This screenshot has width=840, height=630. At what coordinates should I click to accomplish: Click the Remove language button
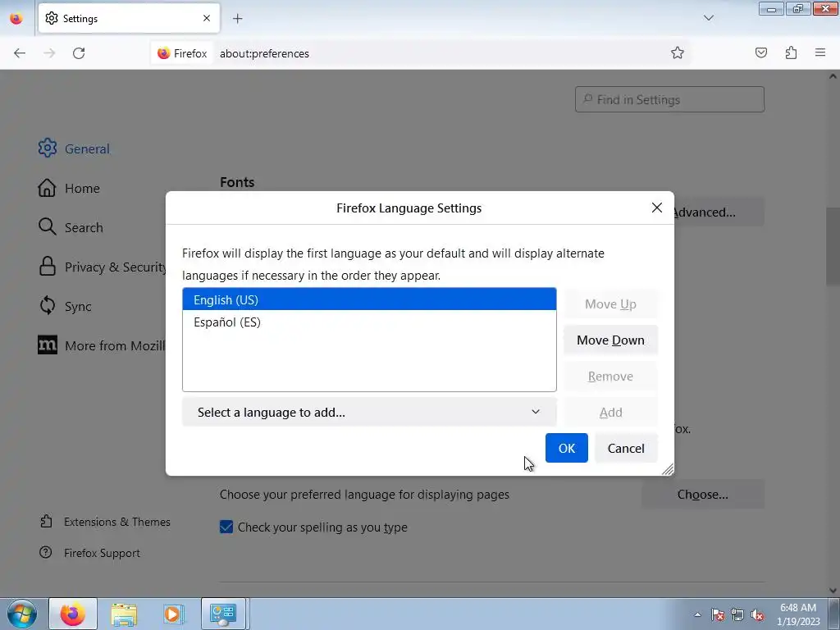[x=610, y=376]
